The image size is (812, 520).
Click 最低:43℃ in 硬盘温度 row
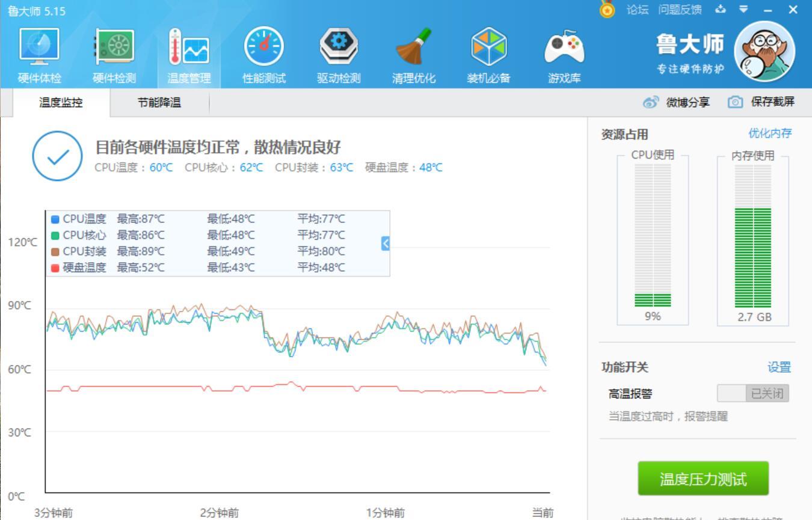[x=231, y=268]
